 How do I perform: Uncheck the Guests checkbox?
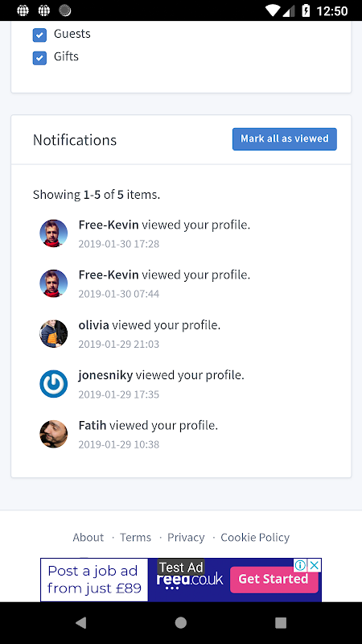pos(39,35)
